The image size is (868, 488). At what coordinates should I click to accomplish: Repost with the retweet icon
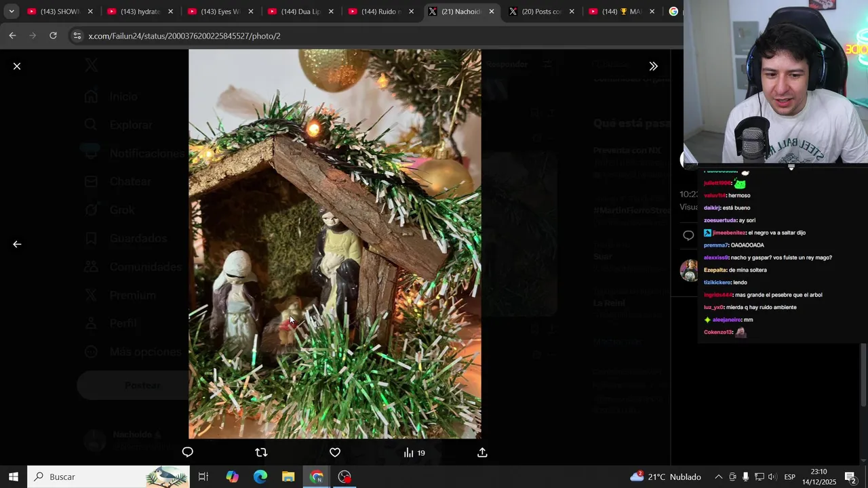(261, 452)
